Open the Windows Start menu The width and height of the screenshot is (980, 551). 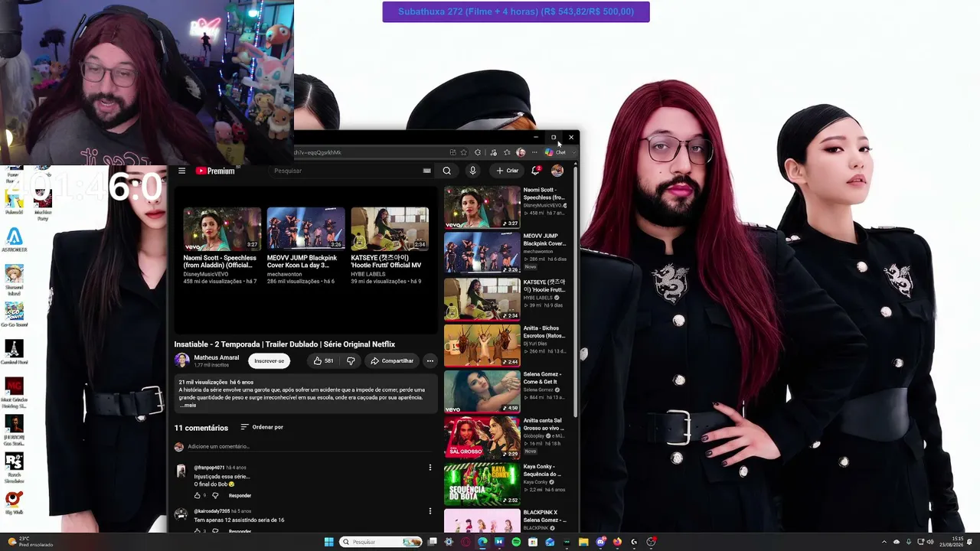[328, 542]
